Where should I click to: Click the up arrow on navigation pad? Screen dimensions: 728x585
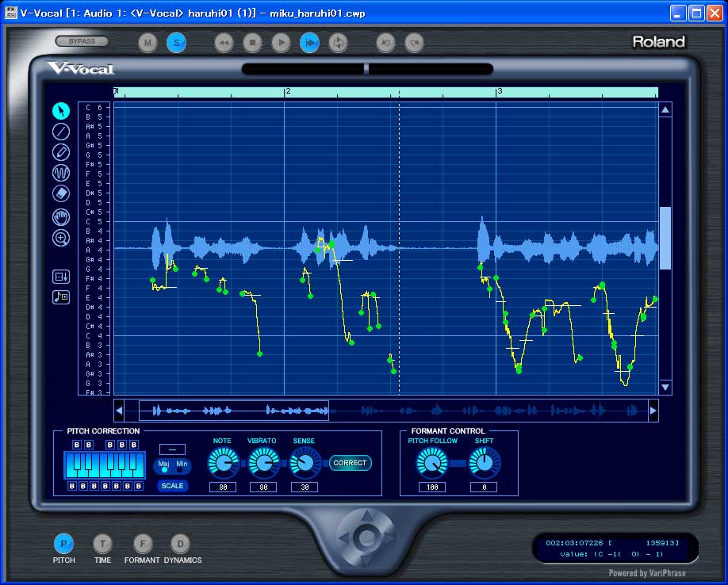click(x=367, y=515)
